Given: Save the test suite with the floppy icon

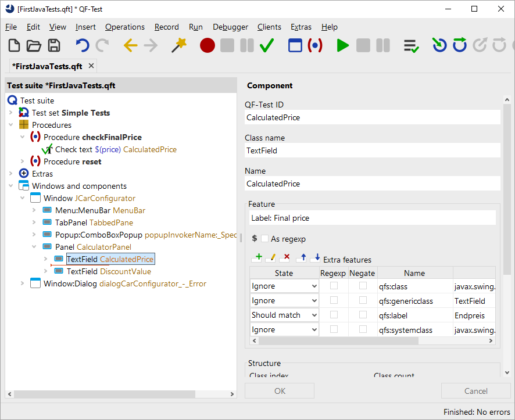Looking at the screenshot, I should click(x=54, y=45).
